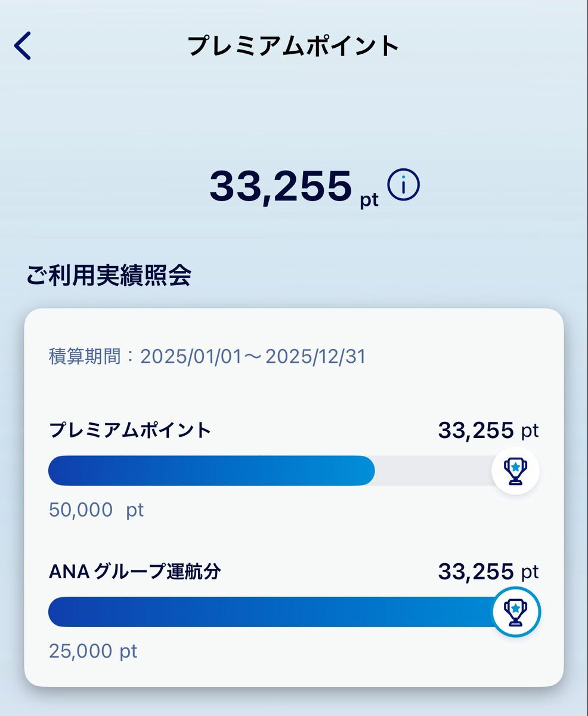Tap the 33,255 pt value on Premium Points row
The width and height of the screenshot is (588, 716).
click(x=488, y=430)
